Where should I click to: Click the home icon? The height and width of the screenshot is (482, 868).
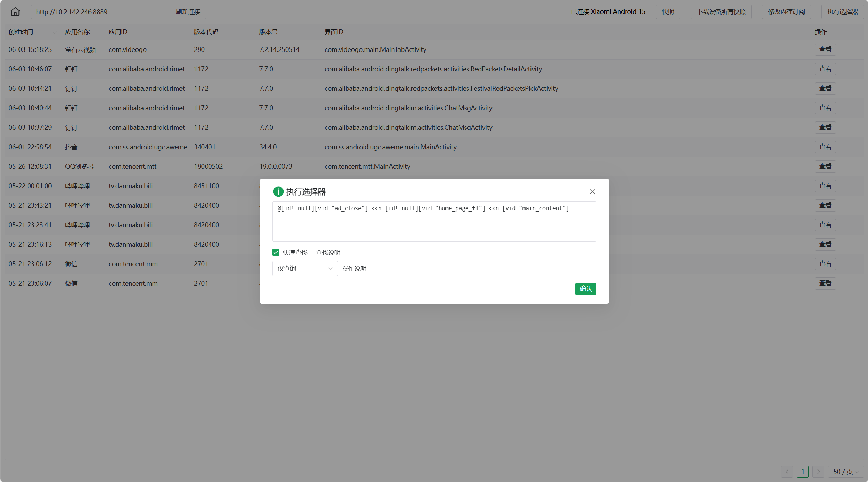point(15,12)
